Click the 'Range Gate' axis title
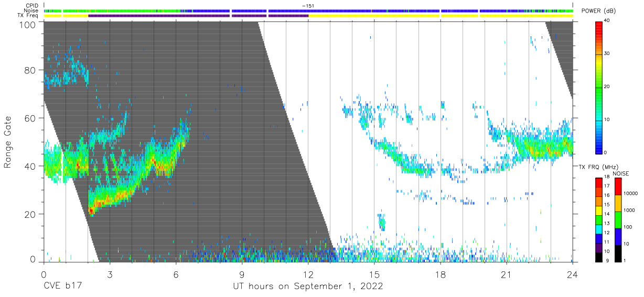This screenshot has height=297, width=644. pos(8,142)
